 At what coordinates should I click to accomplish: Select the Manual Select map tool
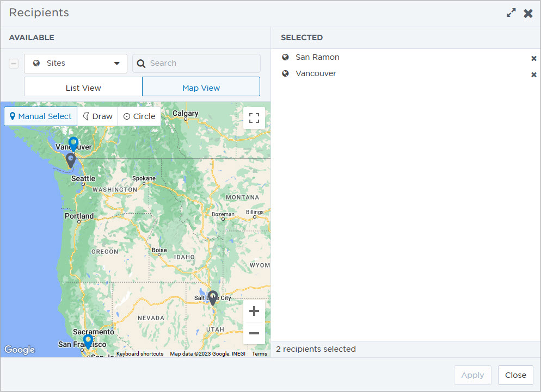41,116
